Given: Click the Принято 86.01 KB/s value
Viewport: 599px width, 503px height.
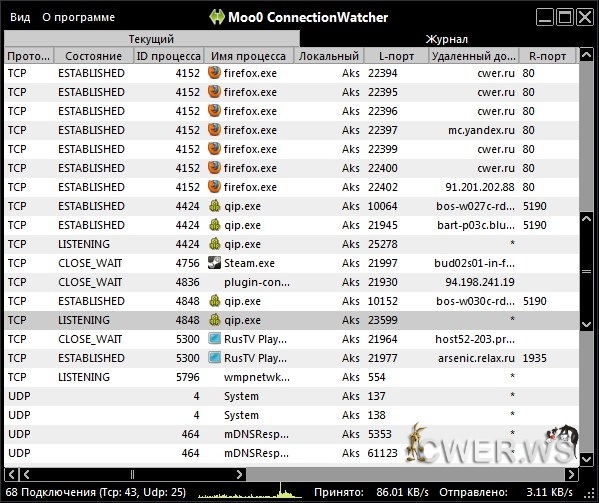Looking at the screenshot, I should pos(403,492).
